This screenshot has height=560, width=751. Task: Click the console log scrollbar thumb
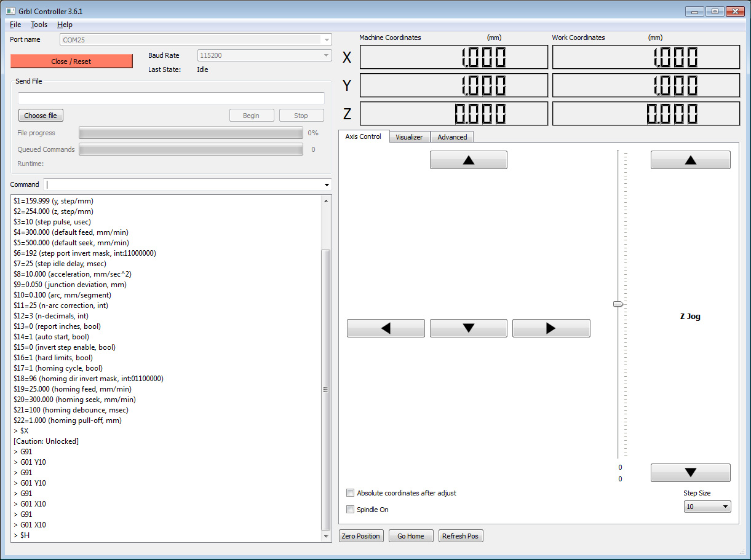(x=326, y=390)
